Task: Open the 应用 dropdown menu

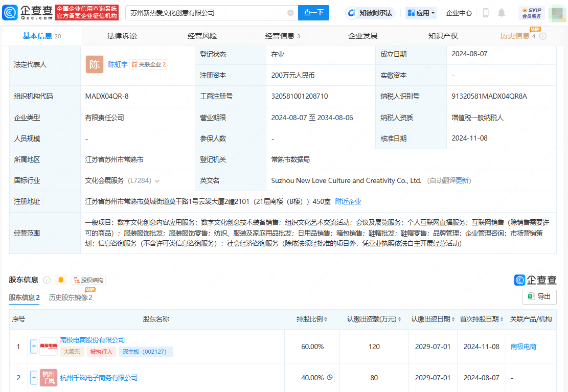Action: pos(421,13)
